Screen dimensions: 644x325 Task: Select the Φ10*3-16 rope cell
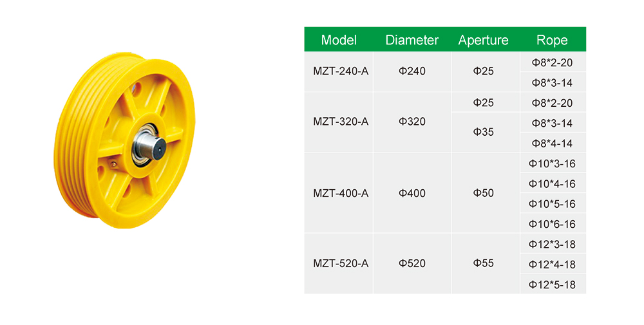(x=552, y=163)
